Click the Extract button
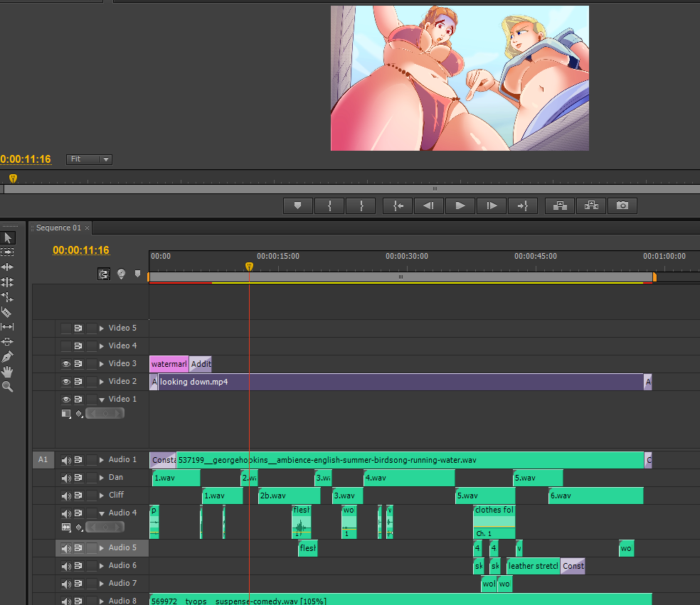Screen dimensions: 700x605 click(591, 205)
